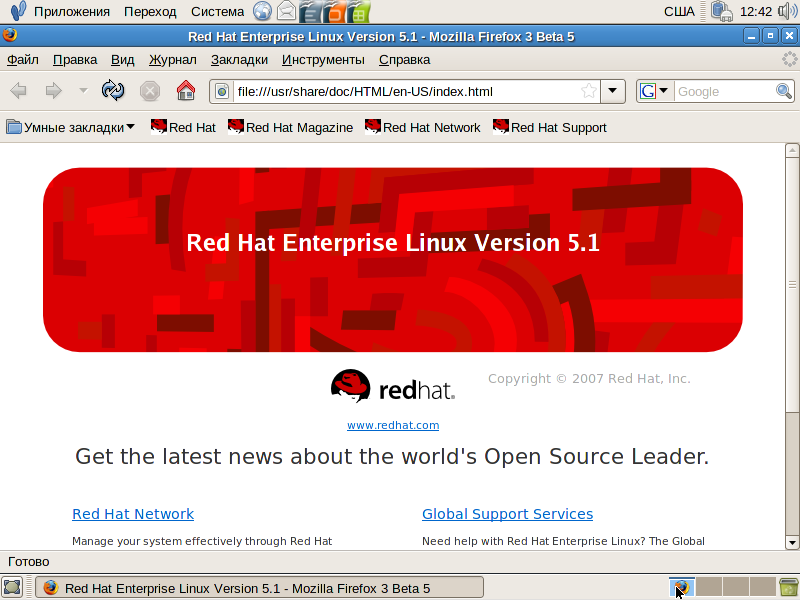Launch the email client from the top panel
800x600 pixels.
tap(287, 12)
